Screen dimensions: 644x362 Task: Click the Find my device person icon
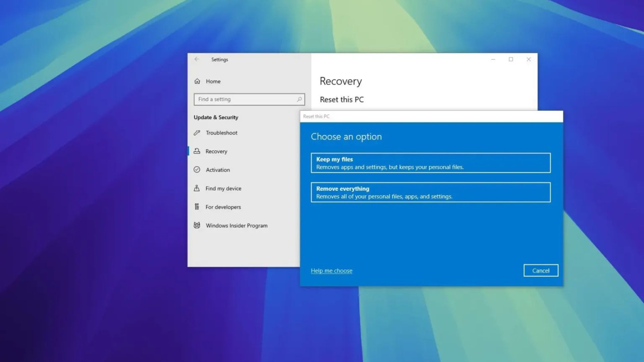(198, 188)
